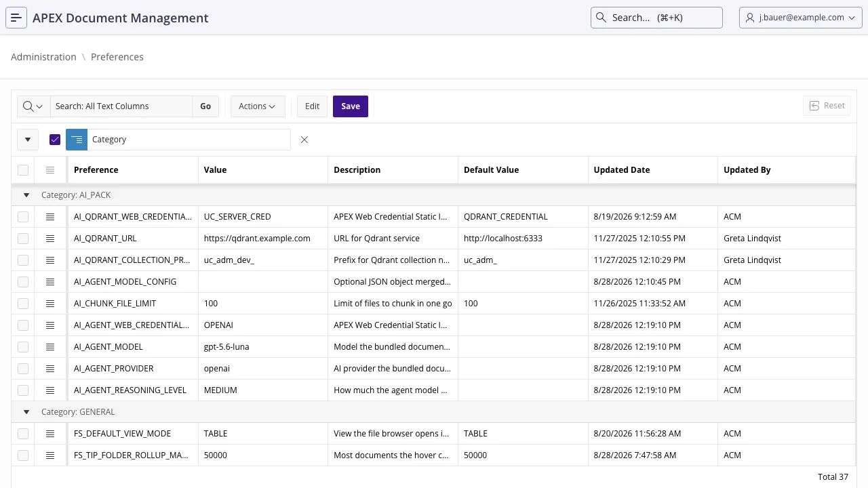
Task: Open the j.bauer@example.com user menu
Action: pyautogui.click(x=801, y=18)
